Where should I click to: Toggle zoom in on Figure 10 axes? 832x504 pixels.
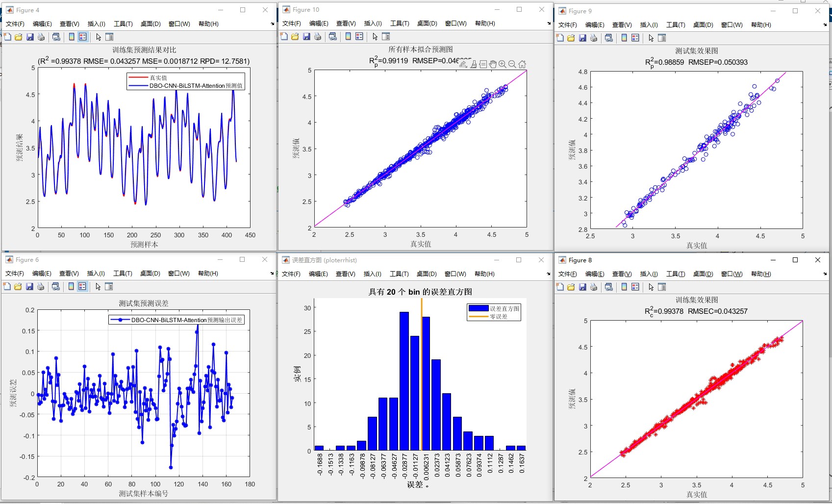tap(503, 64)
